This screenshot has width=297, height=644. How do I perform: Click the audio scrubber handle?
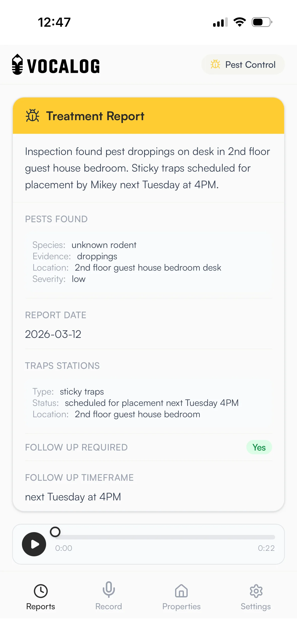coord(55,532)
